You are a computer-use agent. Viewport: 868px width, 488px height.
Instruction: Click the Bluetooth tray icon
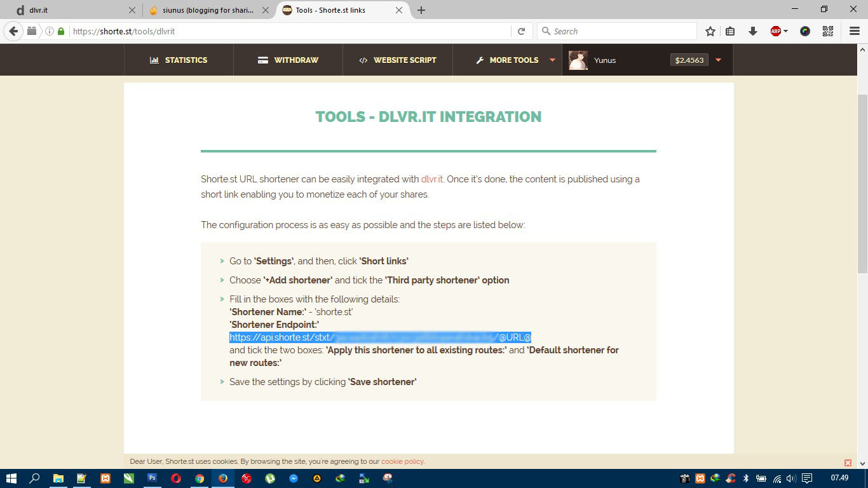pos(746,478)
